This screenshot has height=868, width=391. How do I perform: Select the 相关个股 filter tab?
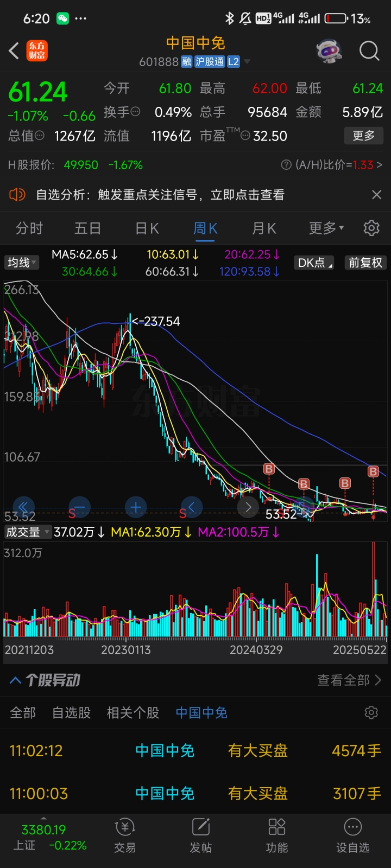pyautogui.click(x=133, y=713)
